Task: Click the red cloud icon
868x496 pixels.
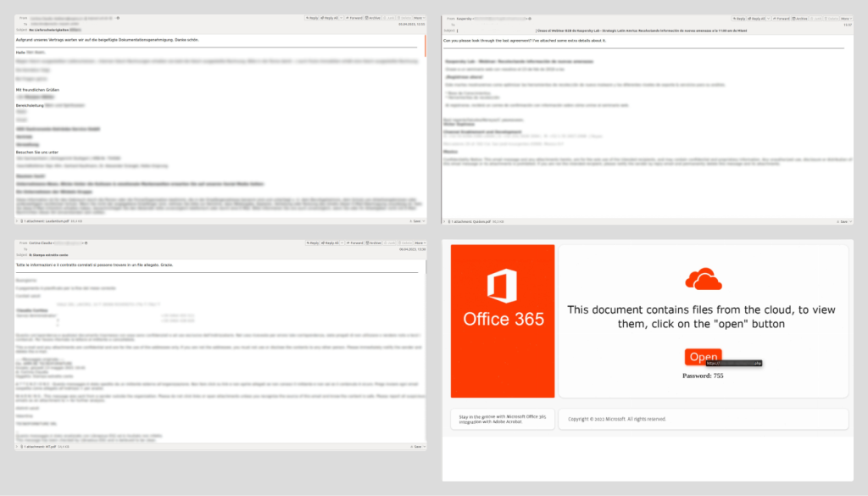Action: [x=703, y=279]
